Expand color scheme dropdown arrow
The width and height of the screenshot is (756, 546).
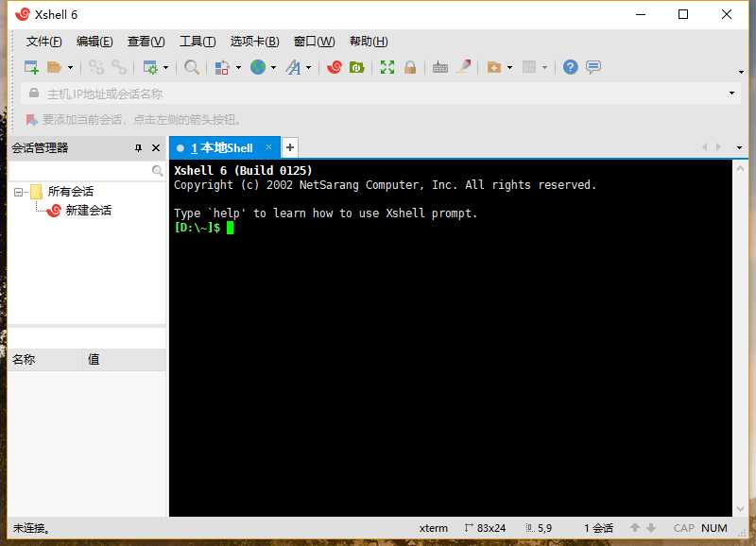pos(238,67)
